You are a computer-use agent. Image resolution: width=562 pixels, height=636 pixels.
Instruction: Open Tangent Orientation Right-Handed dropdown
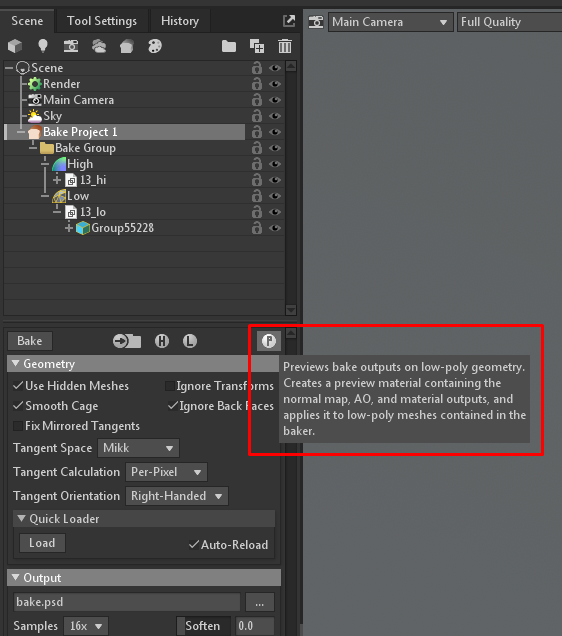point(177,496)
